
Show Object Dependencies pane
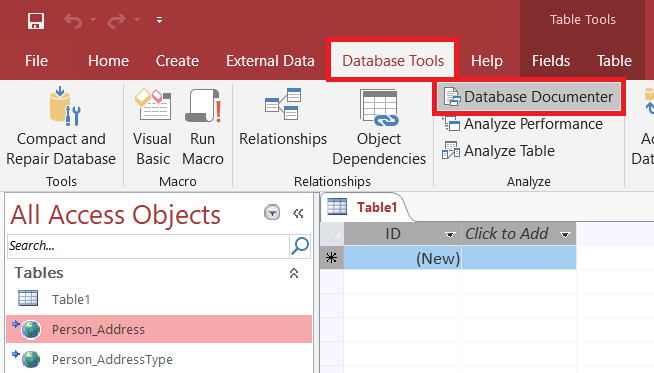coord(379,127)
